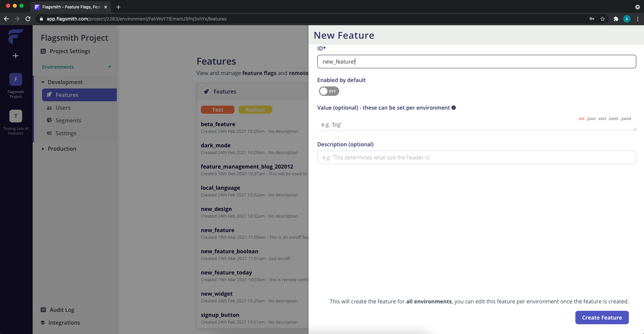
Task: Click the Value text area
Action: pyautogui.click(x=476, y=124)
